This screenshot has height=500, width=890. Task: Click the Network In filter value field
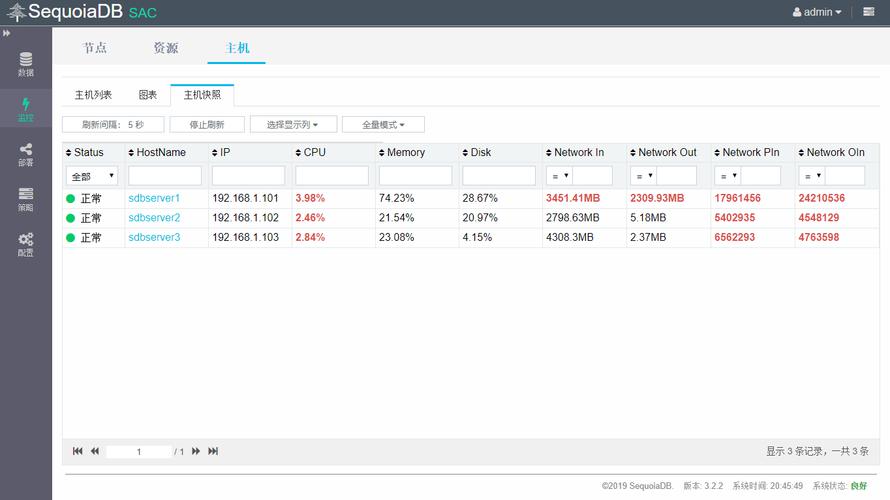click(593, 176)
